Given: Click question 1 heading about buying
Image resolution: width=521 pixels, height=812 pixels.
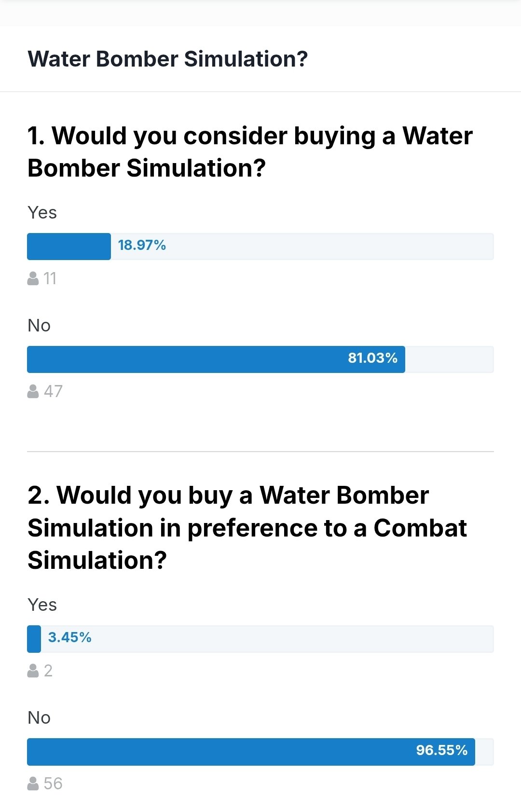Looking at the screenshot, I should (250, 151).
